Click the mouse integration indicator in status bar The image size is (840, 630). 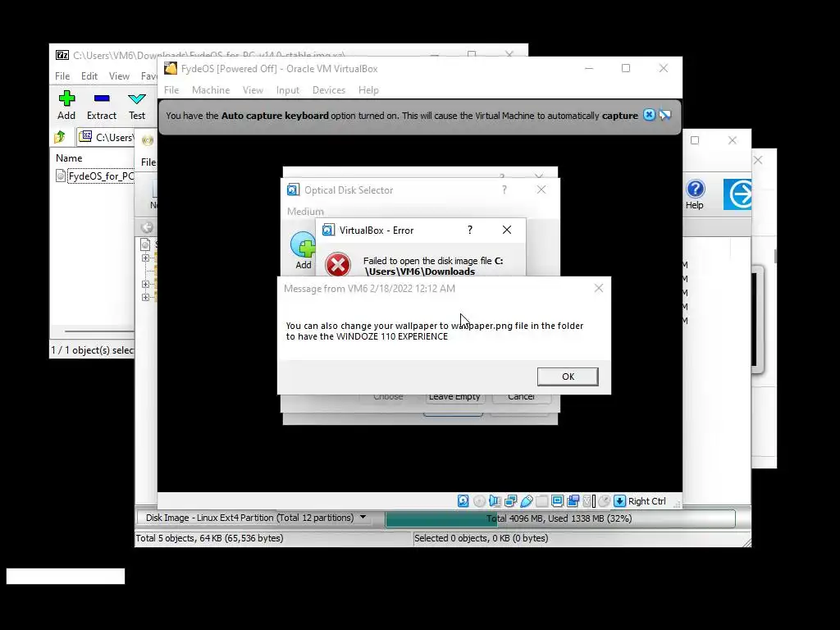point(605,501)
